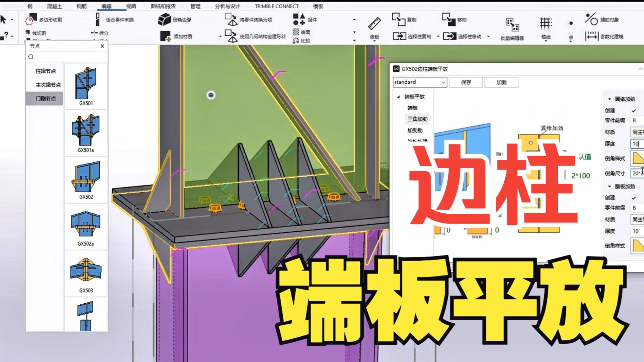Select the 倒角边缘 chamfer edge tool
644x362 pixels.
click(x=175, y=19)
